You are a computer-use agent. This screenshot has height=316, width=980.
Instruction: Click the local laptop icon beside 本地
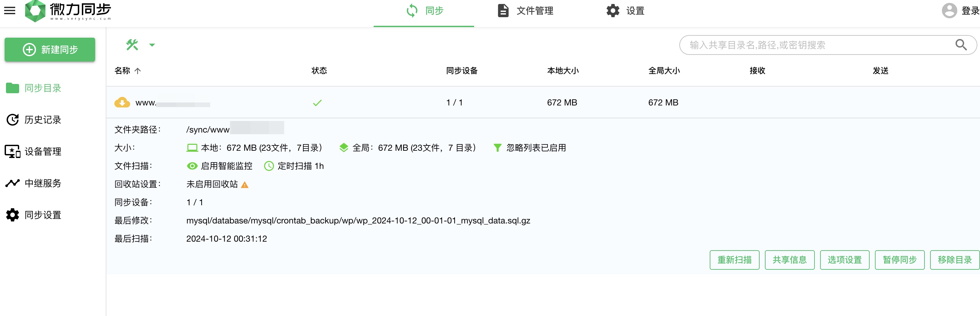coord(192,148)
